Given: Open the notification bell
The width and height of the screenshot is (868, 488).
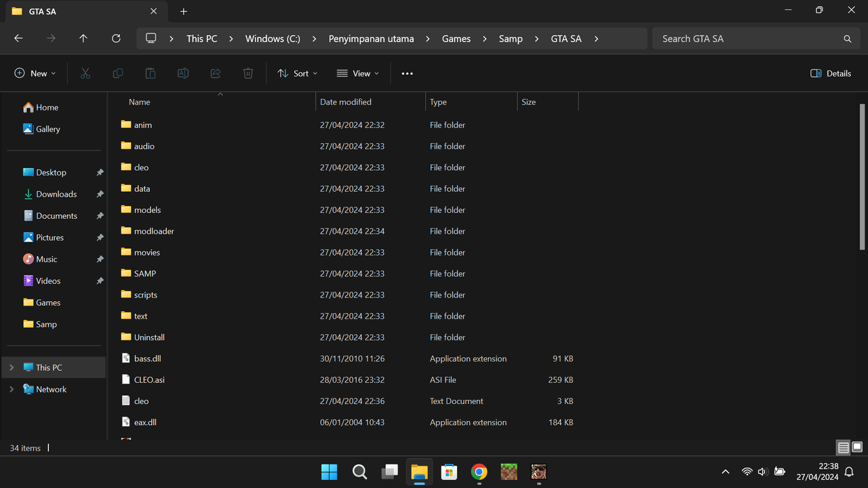Looking at the screenshot, I should 849,472.
